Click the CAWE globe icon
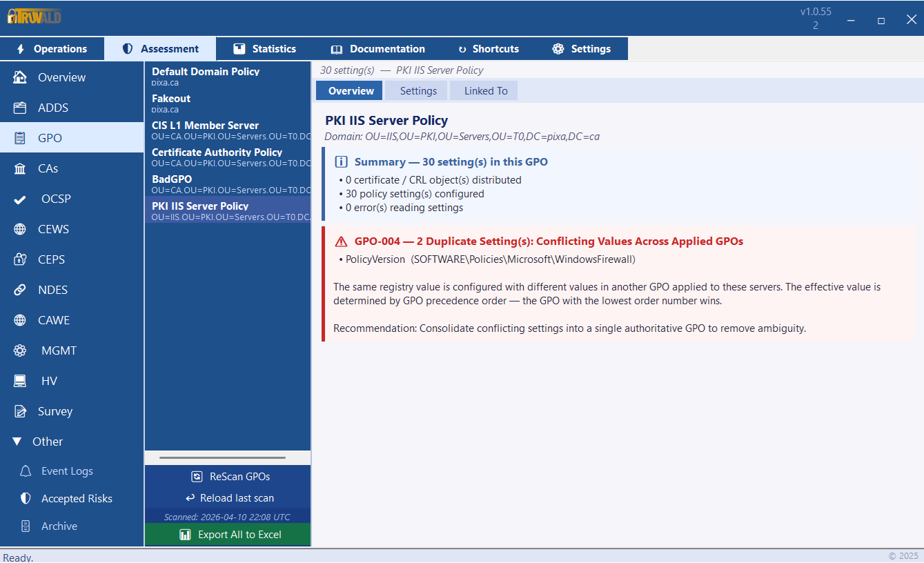Screen dimensions: 924x563 pos(20,320)
